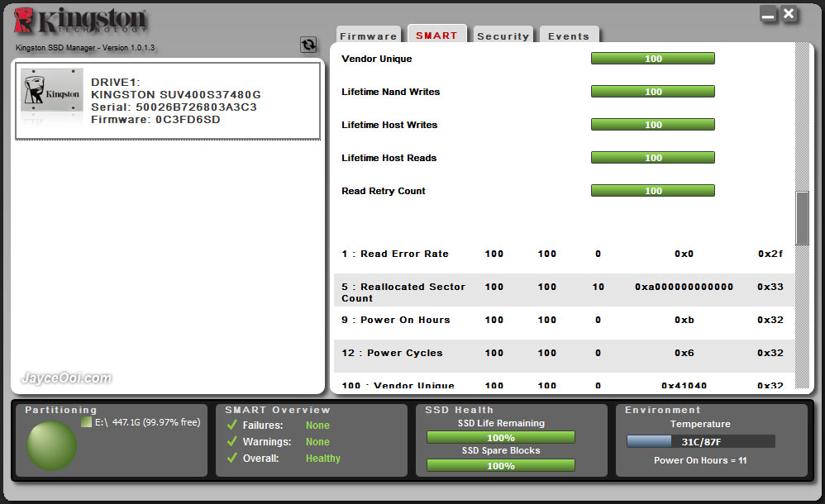Click the 0x6 raw value for Power Cycles
825x504 pixels.
point(684,353)
